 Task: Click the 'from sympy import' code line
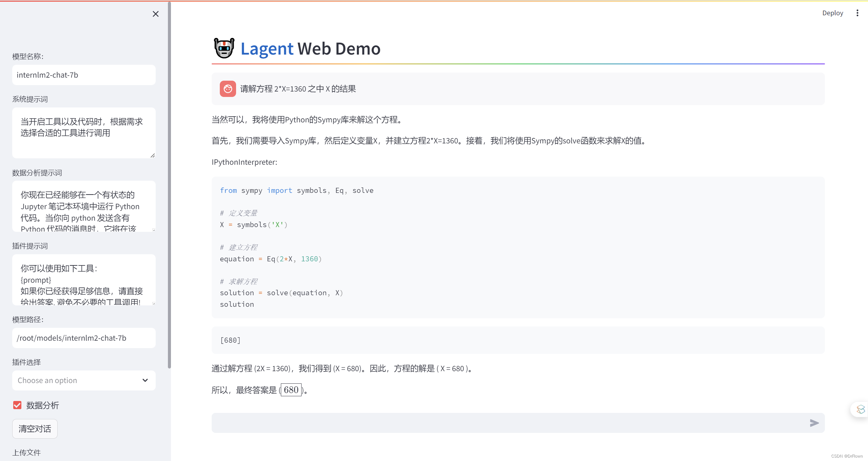click(296, 191)
